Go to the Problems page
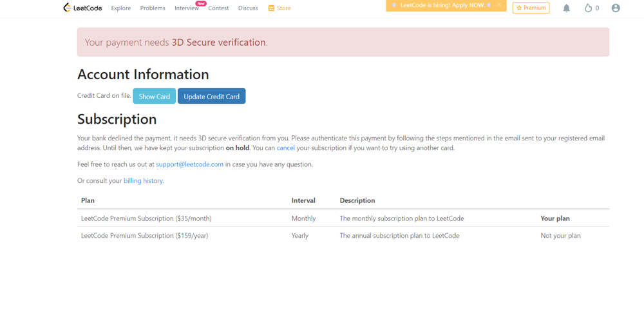The height and width of the screenshot is (335, 644). tap(153, 8)
